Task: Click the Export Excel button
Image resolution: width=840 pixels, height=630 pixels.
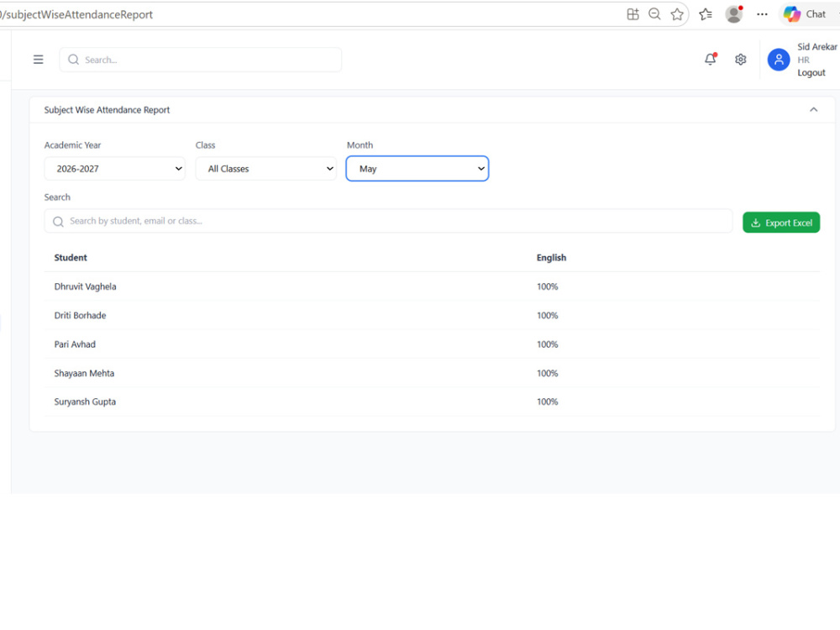Action: pos(781,223)
